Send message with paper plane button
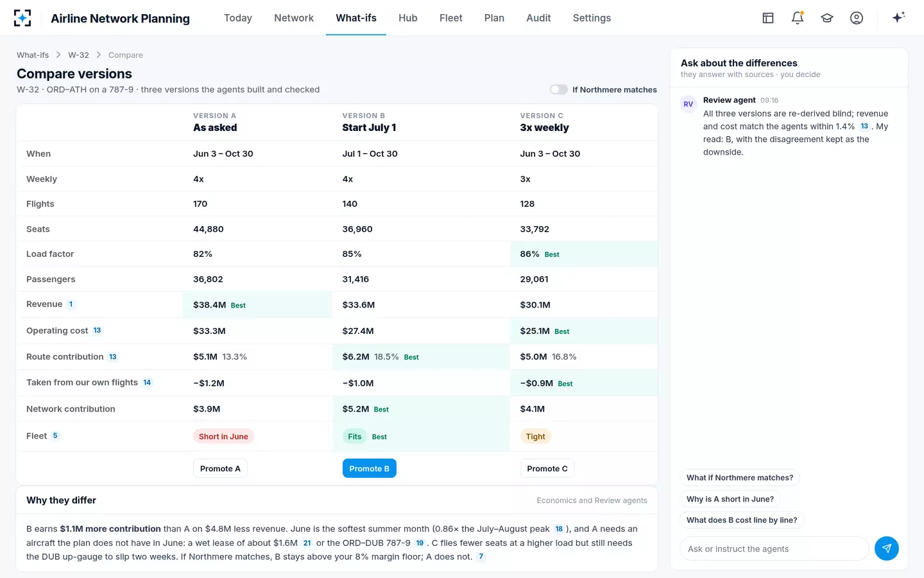This screenshot has height=578, width=924. coord(887,548)
